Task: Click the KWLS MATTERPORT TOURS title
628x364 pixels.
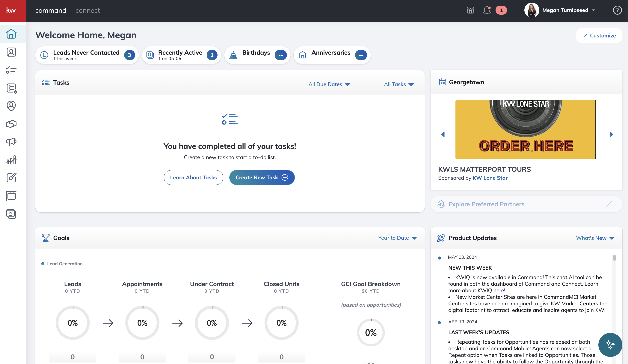Action: 484,169
